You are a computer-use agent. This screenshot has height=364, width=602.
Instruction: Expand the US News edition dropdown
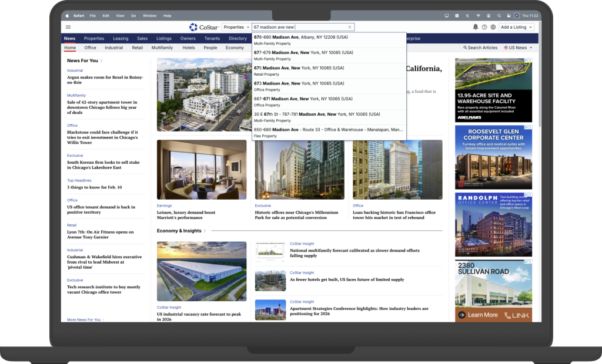518,48
